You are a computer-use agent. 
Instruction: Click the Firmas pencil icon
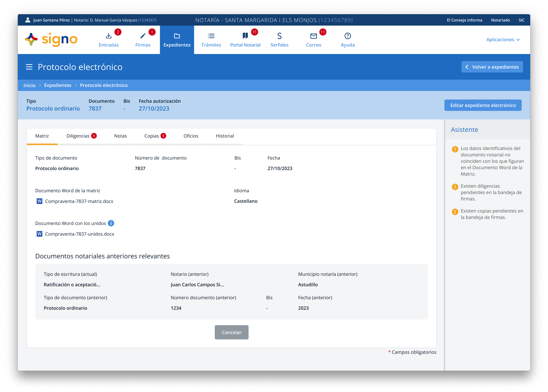(x=143, y=36)
